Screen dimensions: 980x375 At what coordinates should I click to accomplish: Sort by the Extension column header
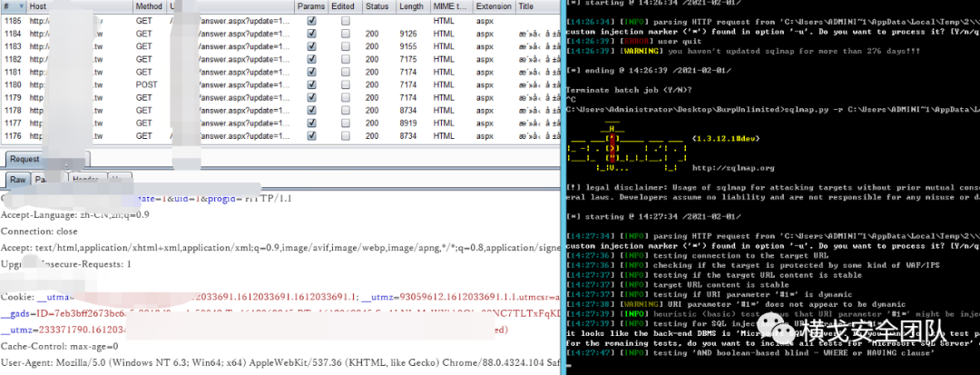[494, 6]
